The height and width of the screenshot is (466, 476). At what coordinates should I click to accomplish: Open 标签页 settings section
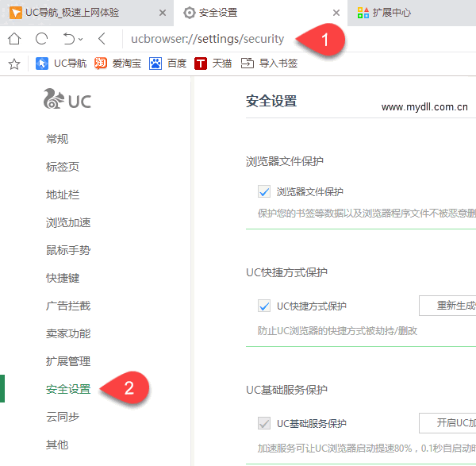pos(63,167)
